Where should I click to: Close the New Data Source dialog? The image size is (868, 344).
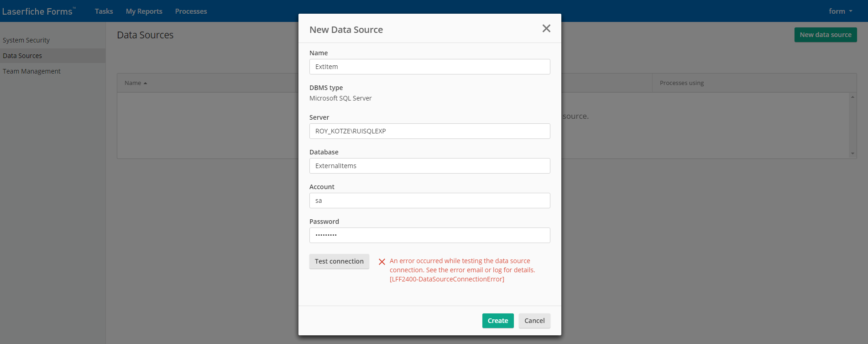pyautogui.click(x=546, y=29)
